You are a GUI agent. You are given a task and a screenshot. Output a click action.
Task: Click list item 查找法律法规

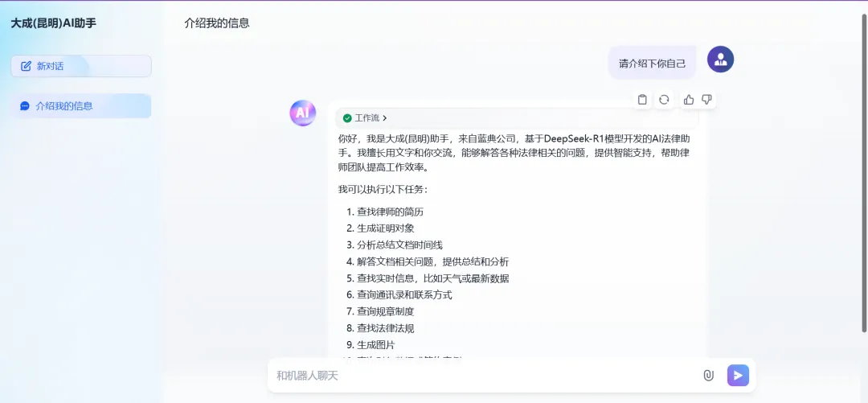[385, 328]
